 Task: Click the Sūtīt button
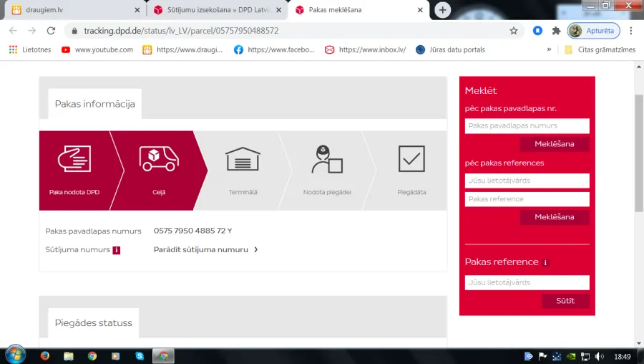point(565,301)
